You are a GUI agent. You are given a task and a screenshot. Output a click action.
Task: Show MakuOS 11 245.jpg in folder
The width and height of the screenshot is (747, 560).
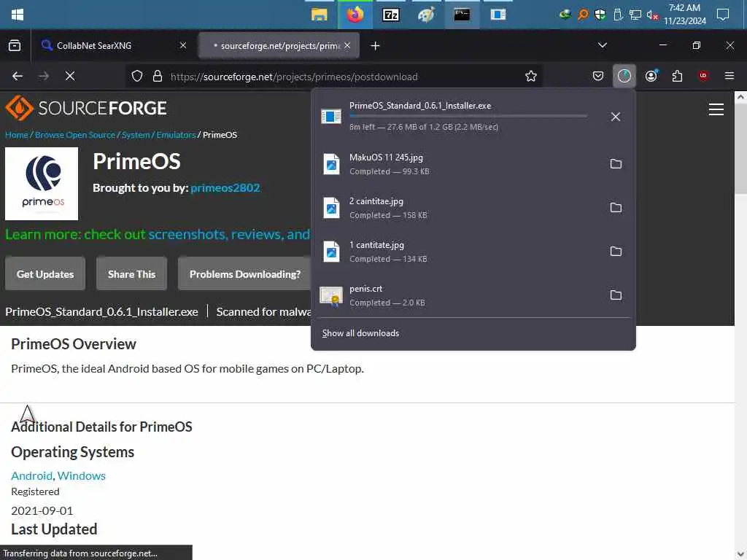point(616,164)
